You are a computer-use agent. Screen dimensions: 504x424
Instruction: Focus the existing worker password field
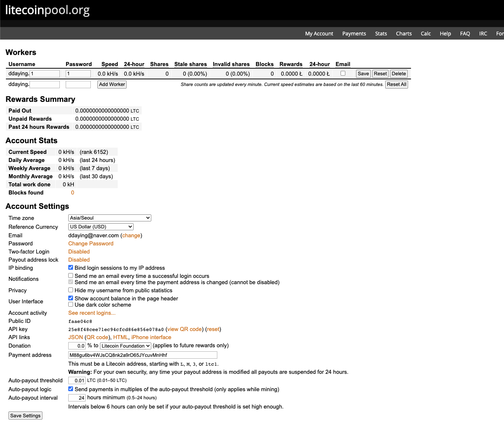(78, 74)
